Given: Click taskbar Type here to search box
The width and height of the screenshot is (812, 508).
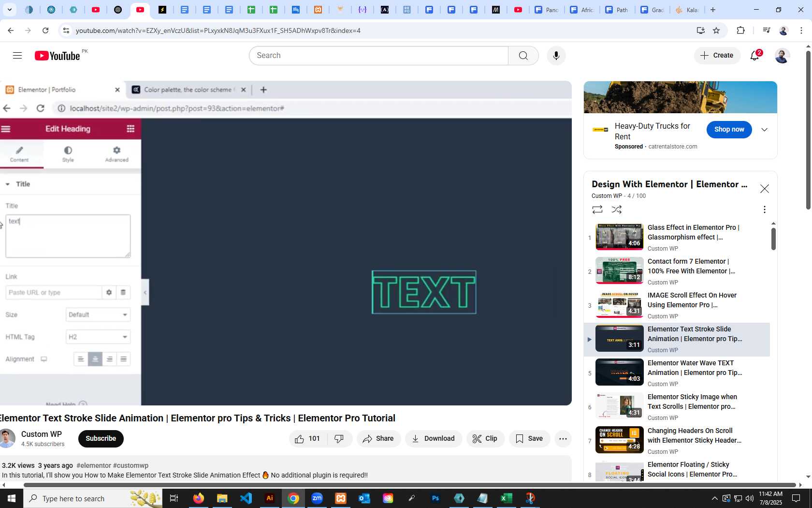Looking at the screenshot, I should click(93, 498).
